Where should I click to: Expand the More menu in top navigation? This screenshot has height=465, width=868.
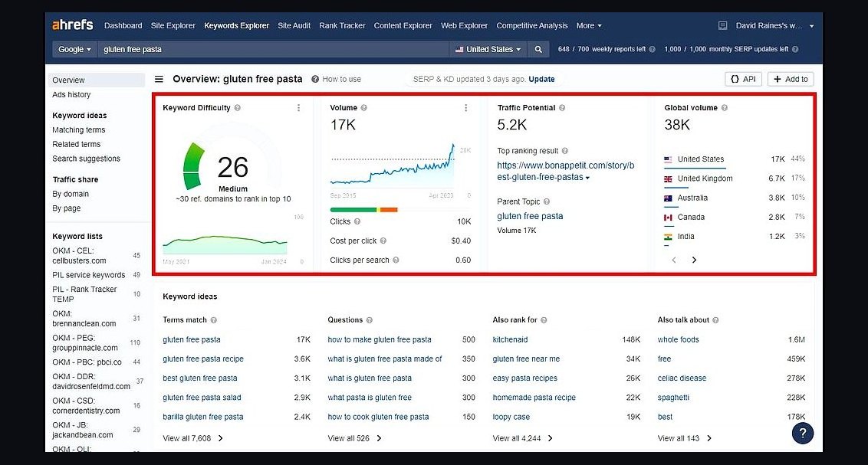[x=588, y=25]
